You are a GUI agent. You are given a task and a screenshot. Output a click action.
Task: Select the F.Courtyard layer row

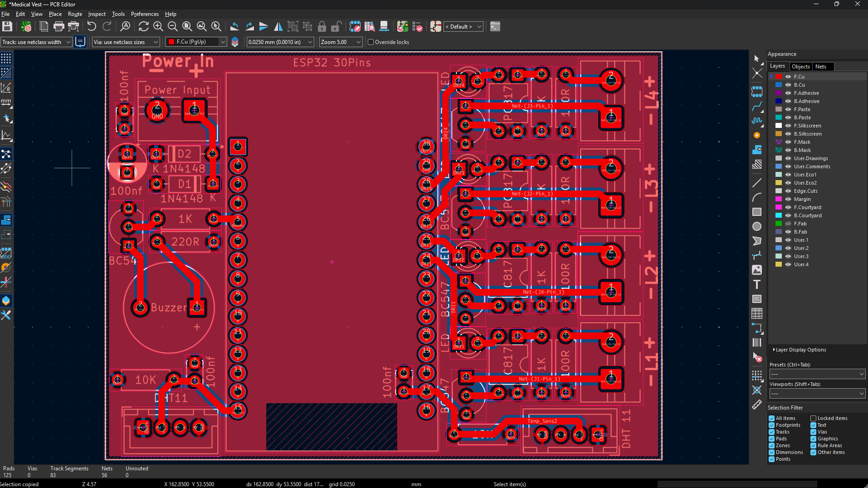point(817,207)
